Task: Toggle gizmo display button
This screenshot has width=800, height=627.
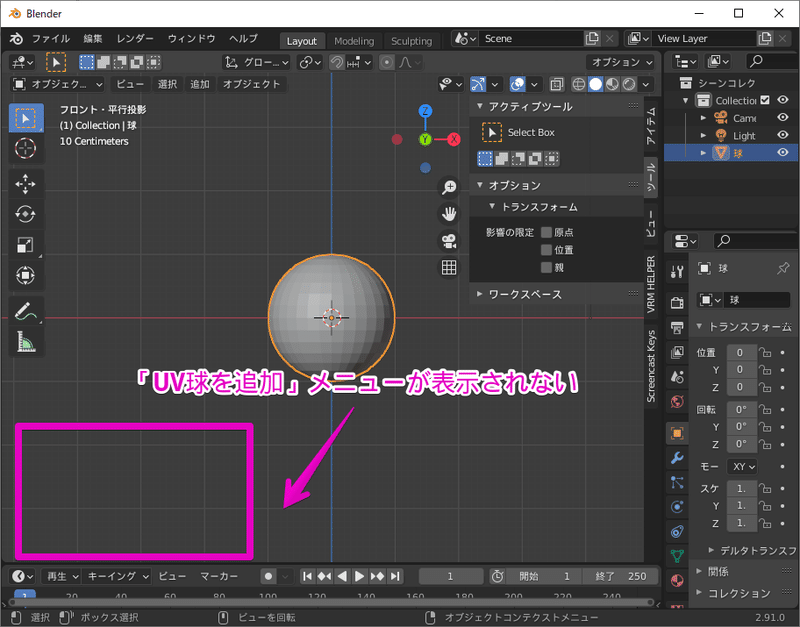Action: [x=478, y=84]
